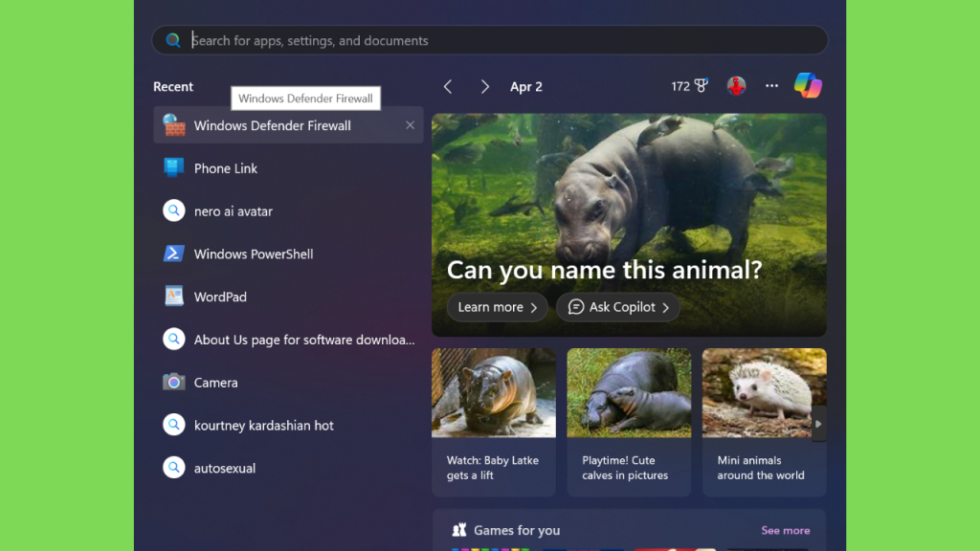Show more cards with the right arrow

pos(818,424)
